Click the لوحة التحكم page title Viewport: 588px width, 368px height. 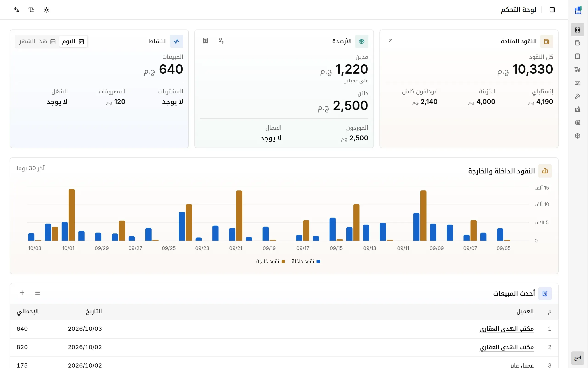tap(518, 10)
